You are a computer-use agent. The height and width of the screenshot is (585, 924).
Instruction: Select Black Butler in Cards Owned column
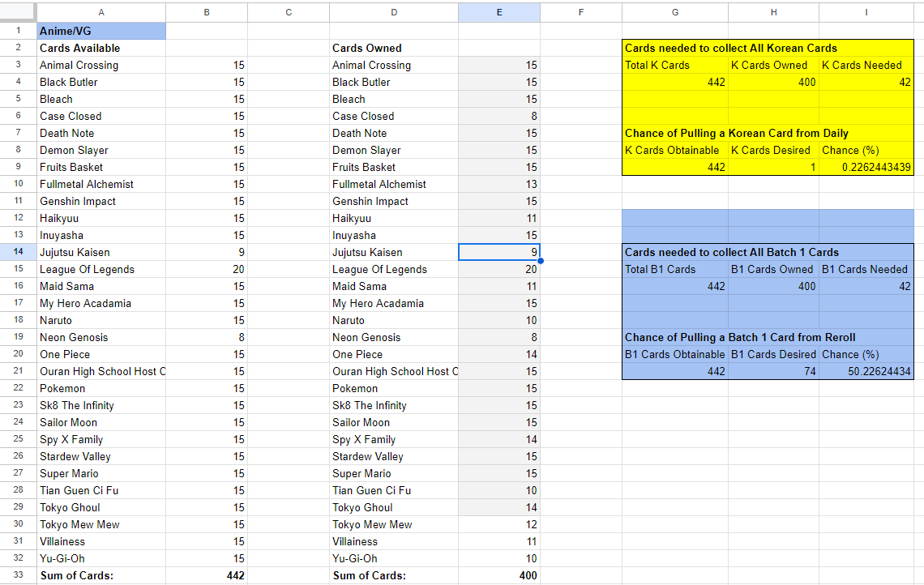[394, 83]
